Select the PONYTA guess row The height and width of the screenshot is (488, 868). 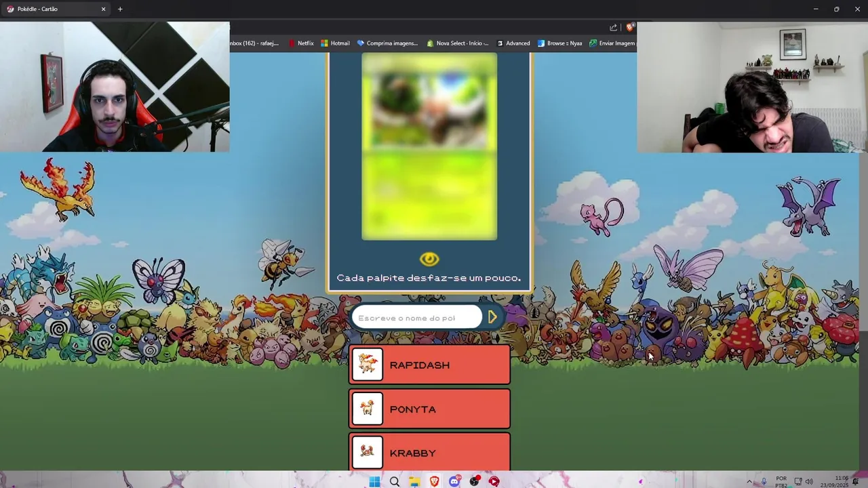tap(429, 409)
